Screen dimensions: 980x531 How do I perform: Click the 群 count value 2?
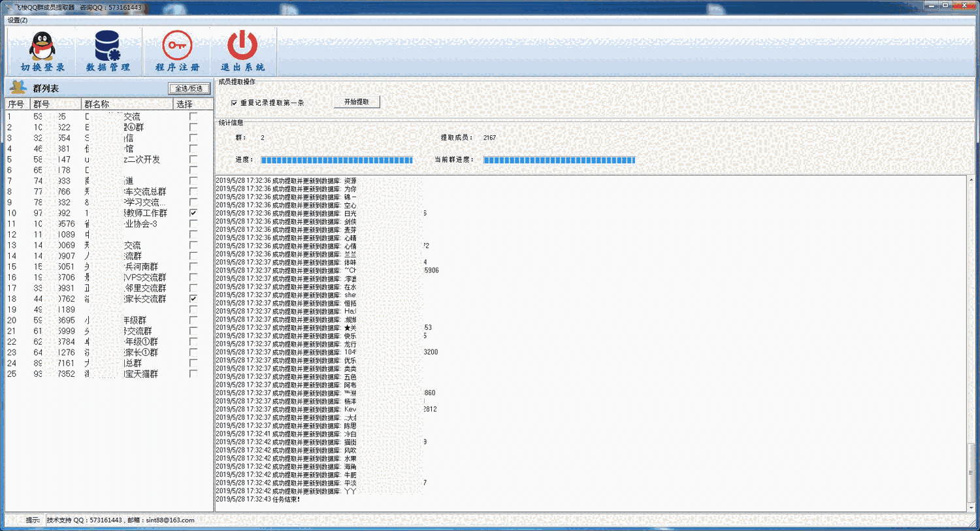(263, 138)
